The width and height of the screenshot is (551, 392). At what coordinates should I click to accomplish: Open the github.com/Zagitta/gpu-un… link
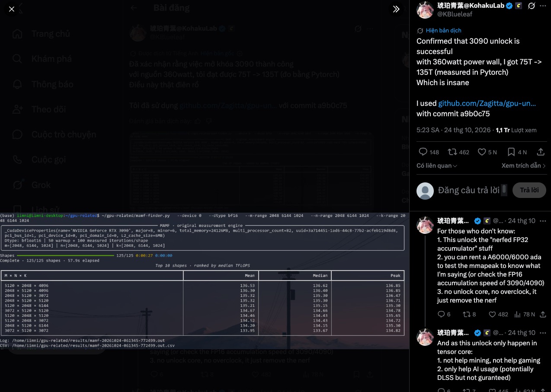[487, 103]
